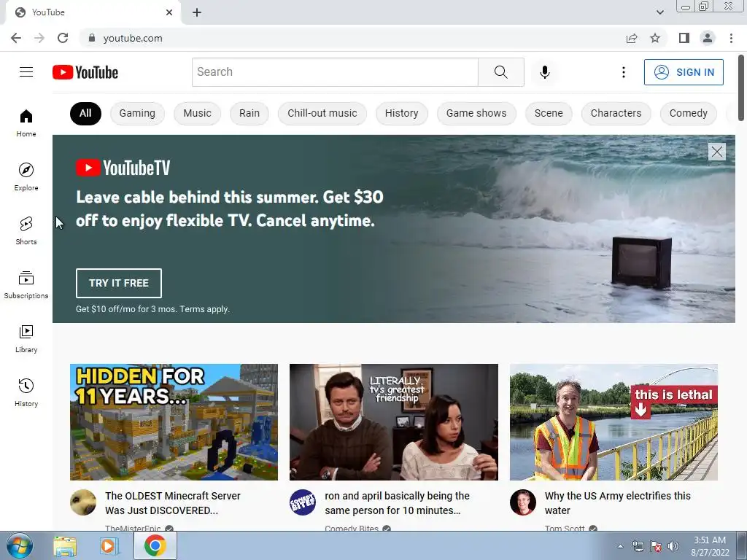This screenshot has height=560, width=747.
Task: Open US Army electrifies water thumbnail
Action: (614, 422)
